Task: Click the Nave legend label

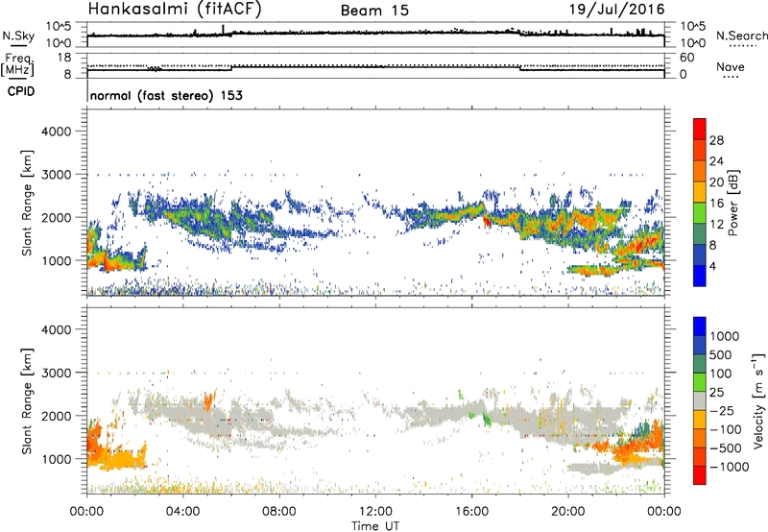Action: click(731, 67)
